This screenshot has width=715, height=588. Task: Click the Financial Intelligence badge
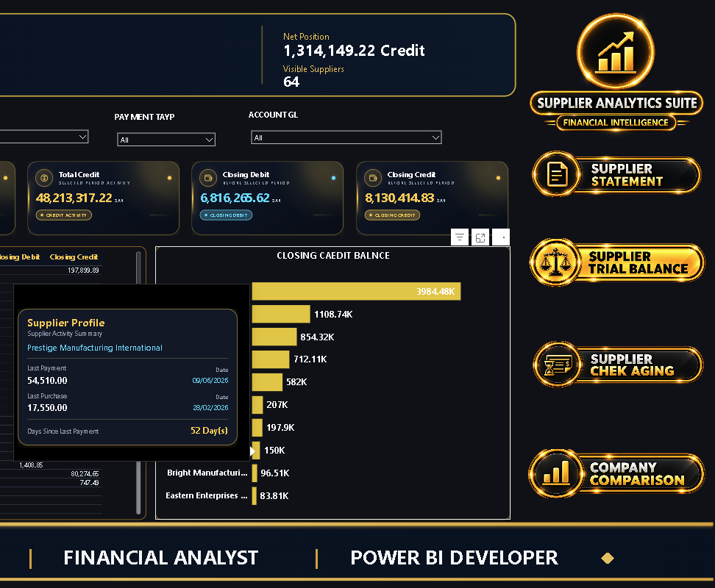pos(616,123)
